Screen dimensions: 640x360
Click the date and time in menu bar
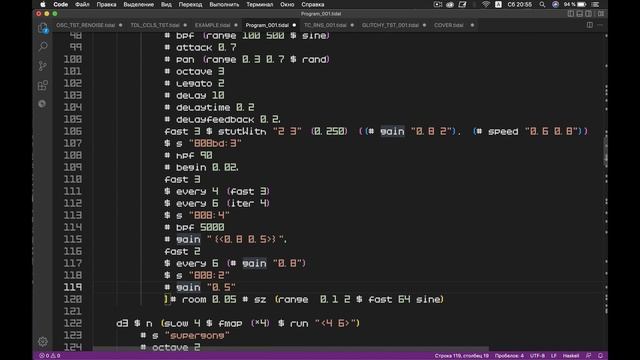click(520, 4)
